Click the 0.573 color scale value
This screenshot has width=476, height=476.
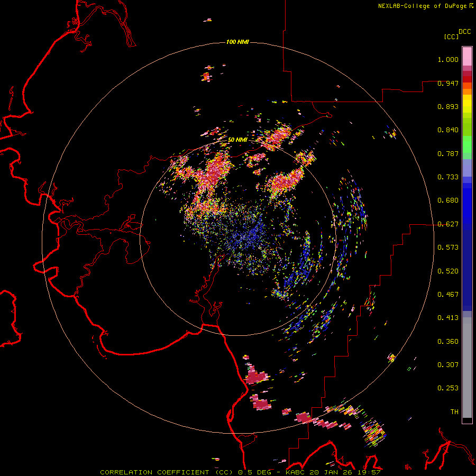pos(448,248)
